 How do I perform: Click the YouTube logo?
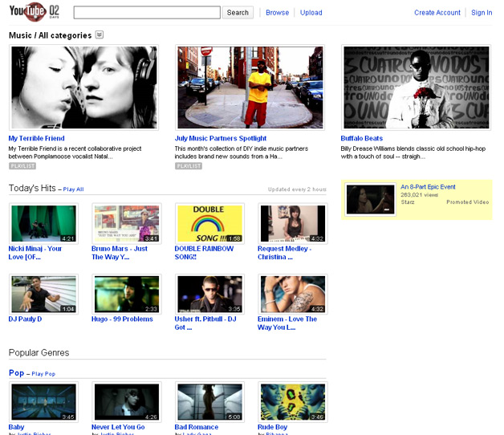click(x=34, y=11)
